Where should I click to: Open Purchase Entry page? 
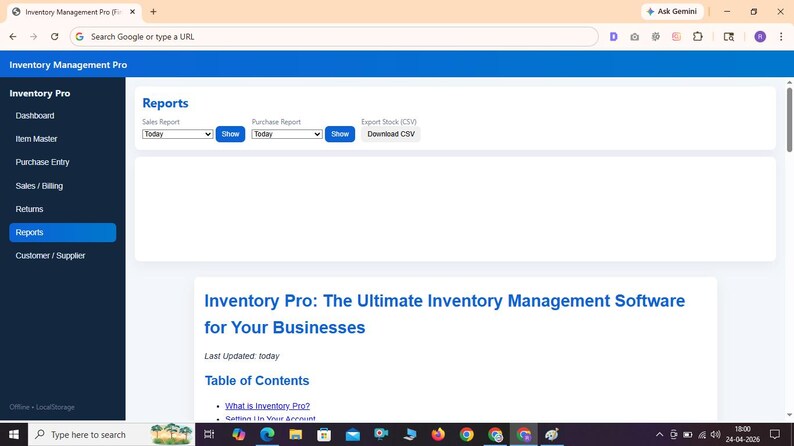coord(62,162)
